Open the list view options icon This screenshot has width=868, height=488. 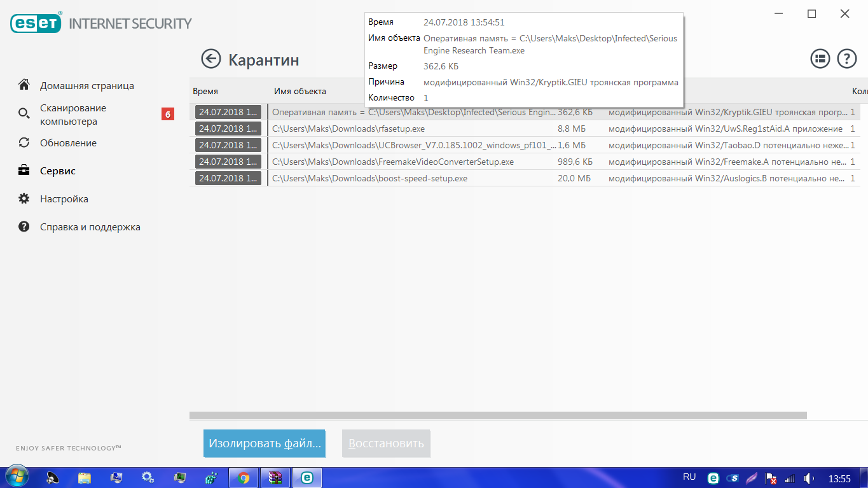coord(820,59)
